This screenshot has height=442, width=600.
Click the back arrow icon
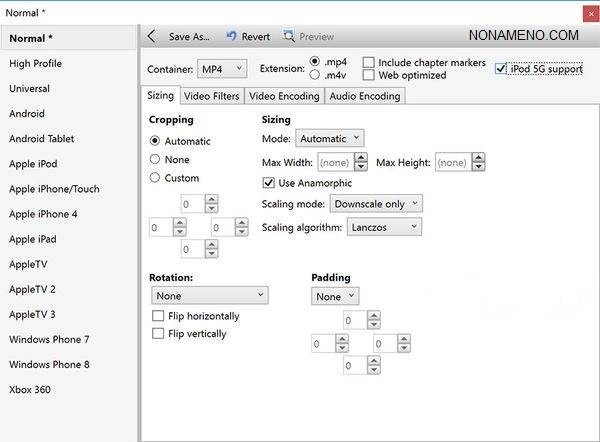click(151, 36)
